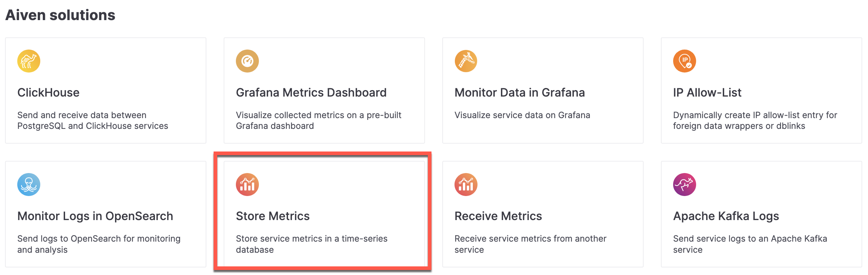Click the ClickHouse camel icon

pos(28,61)
